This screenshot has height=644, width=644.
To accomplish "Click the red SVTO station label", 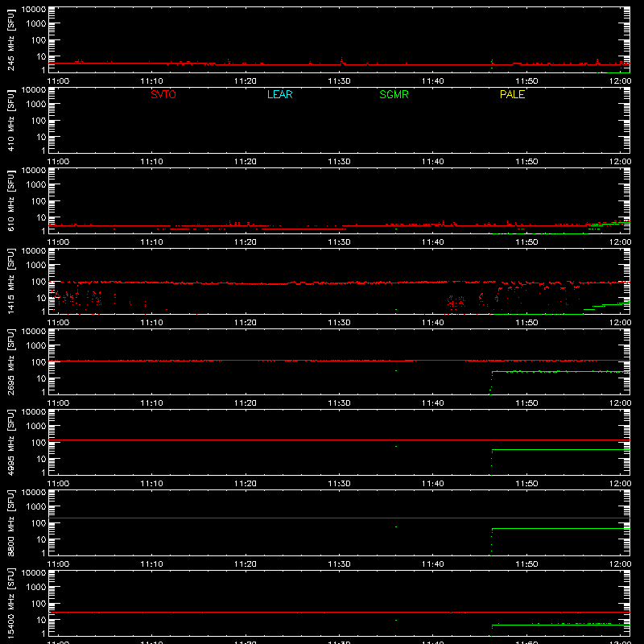I will [x=163, y=94].
